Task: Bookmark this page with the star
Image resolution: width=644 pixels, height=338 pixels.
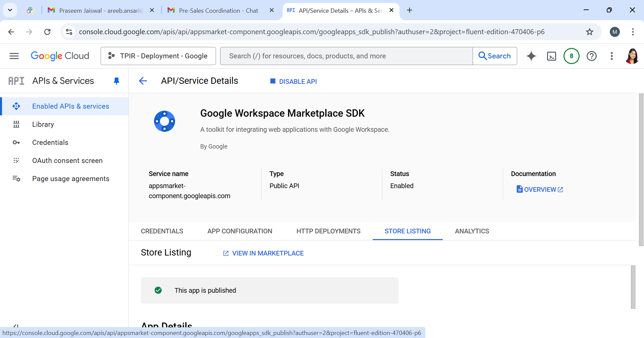Action: pyautogui.click(x=590, y=32)
